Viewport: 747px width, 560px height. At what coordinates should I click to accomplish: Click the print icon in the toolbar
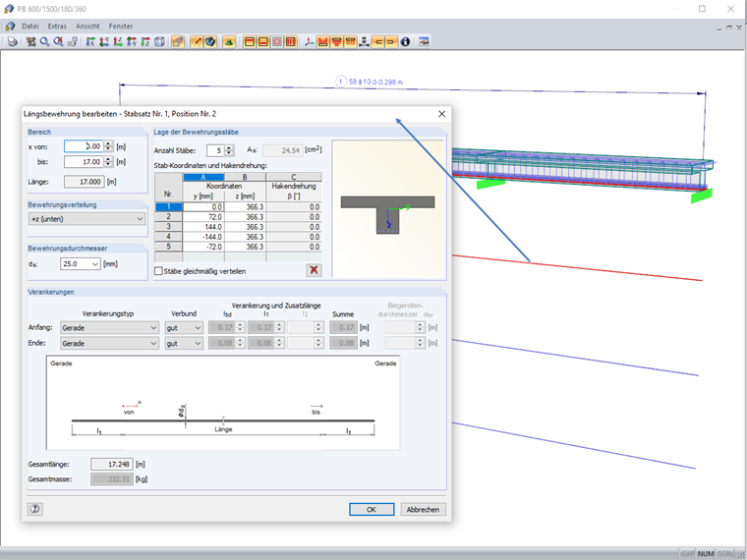tap(12, 42)
